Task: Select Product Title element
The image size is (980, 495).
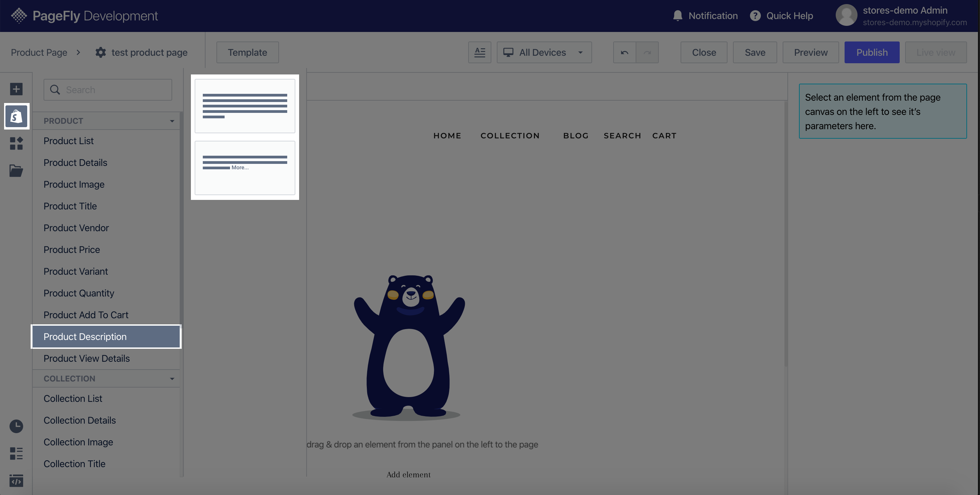Action: click(x=106, y=206)
